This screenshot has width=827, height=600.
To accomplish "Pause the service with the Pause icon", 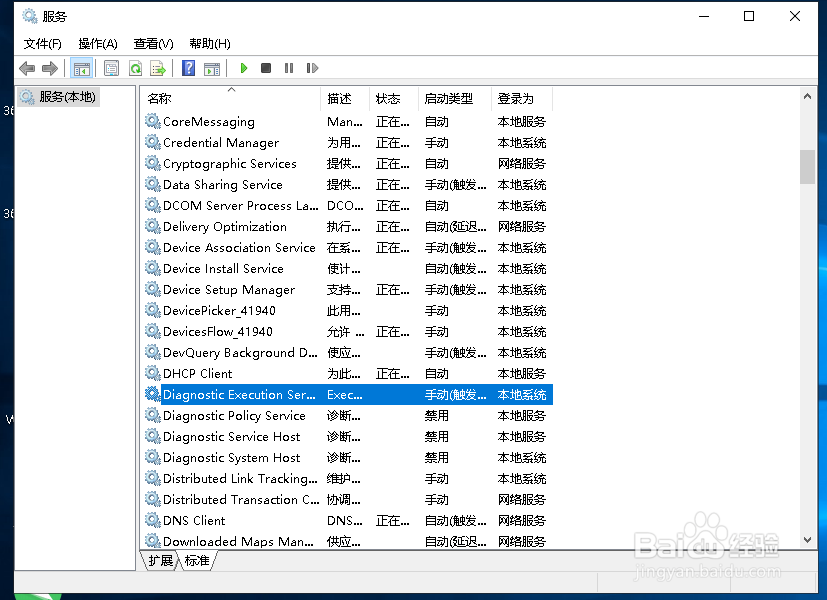I will tap(288, 68).
